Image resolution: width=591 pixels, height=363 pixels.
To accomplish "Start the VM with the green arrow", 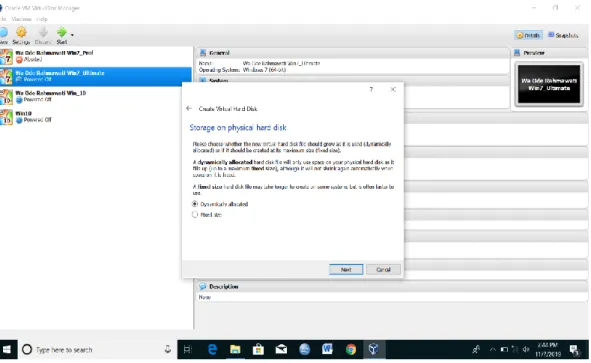I will coord(61,36).
